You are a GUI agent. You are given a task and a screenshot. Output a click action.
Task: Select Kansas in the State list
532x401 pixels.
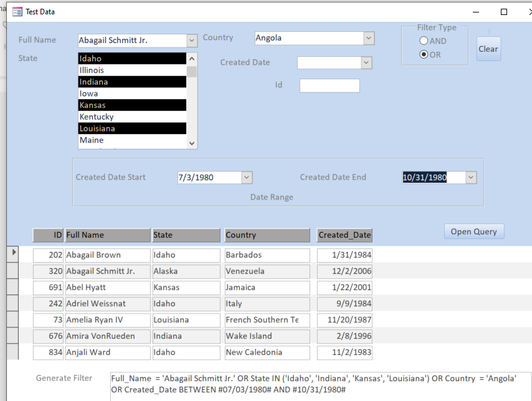tap(132, 105)
